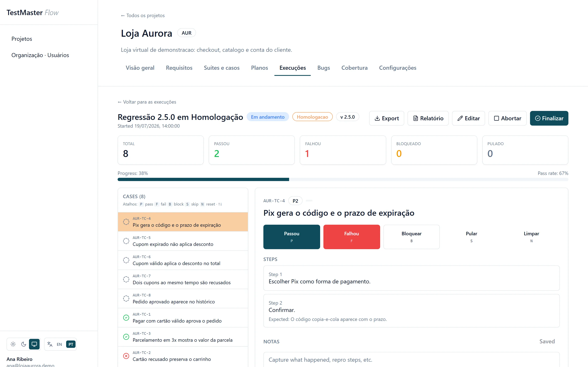The image size is (588, 367).
Task: Select case AUR-TC-7 in list
Action: (x=183, y=279)
